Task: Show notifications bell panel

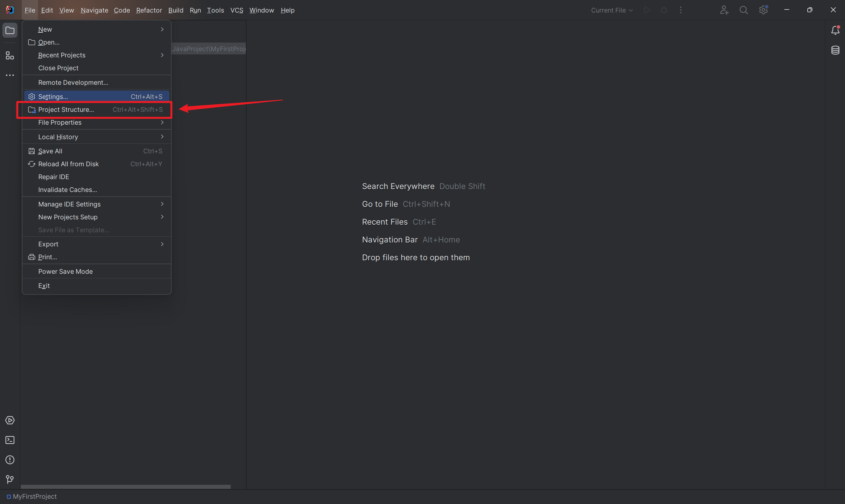Action: pos(835,31)
